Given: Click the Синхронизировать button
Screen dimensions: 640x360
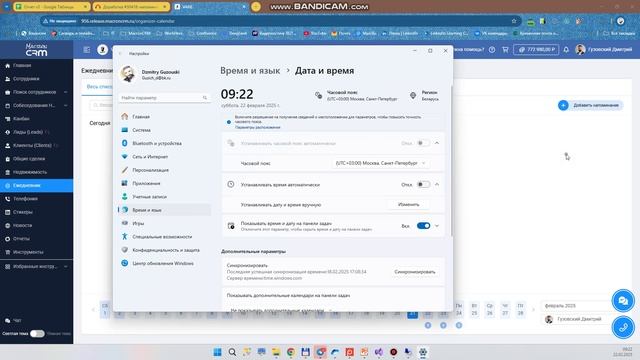Looking at the screenshot, I should tap(415, 272).
